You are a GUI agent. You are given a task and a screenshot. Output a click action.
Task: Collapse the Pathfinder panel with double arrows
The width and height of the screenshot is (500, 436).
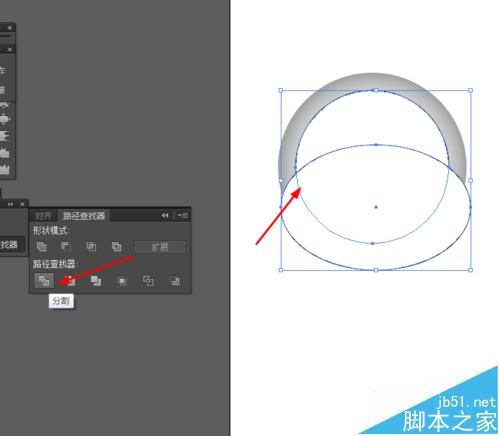tap(165, 215)
